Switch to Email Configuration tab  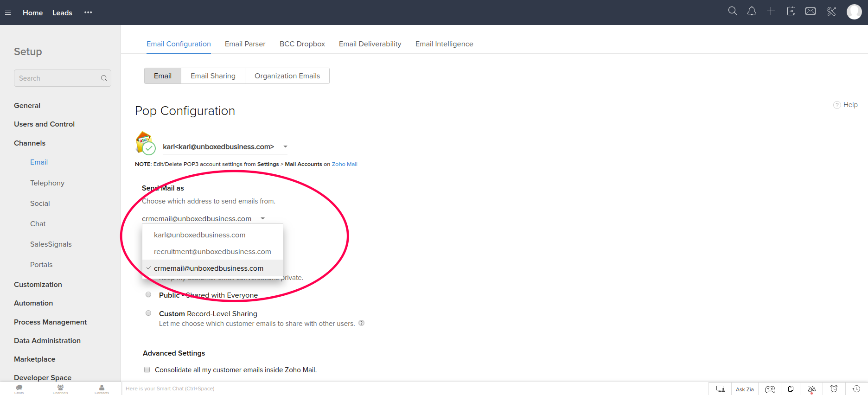click(x=179, y=44)
